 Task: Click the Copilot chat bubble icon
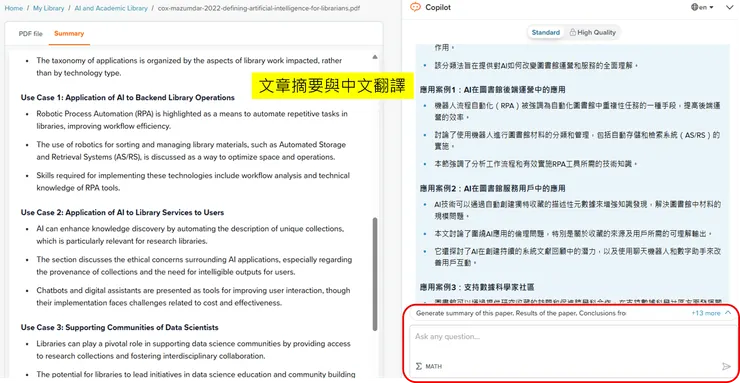[415, 7]
